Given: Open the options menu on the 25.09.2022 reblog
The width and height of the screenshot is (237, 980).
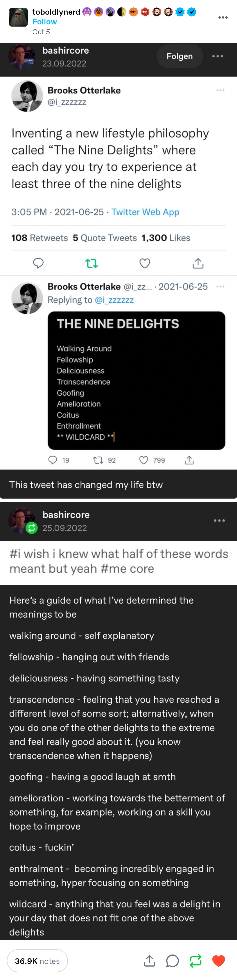Looking at the screenshot, I should 219,521.
